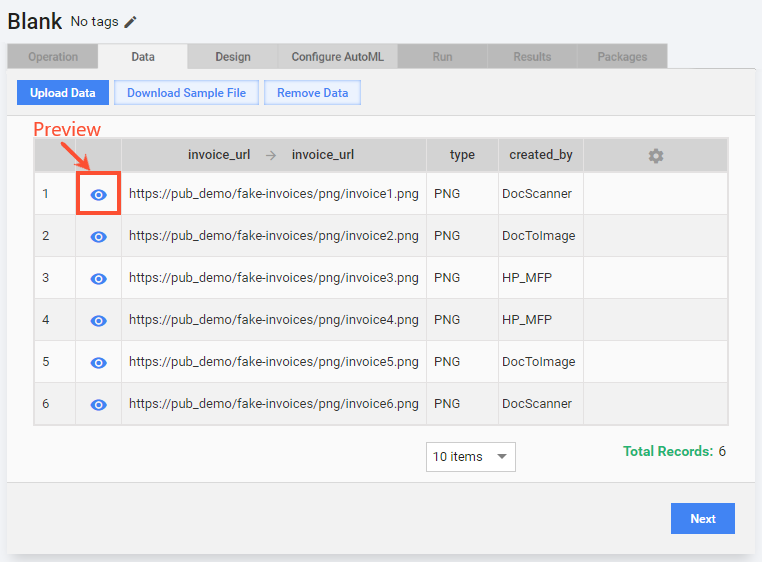
Task: Preview invoice4.png with eye icon
Action: (x=99, y=320)
